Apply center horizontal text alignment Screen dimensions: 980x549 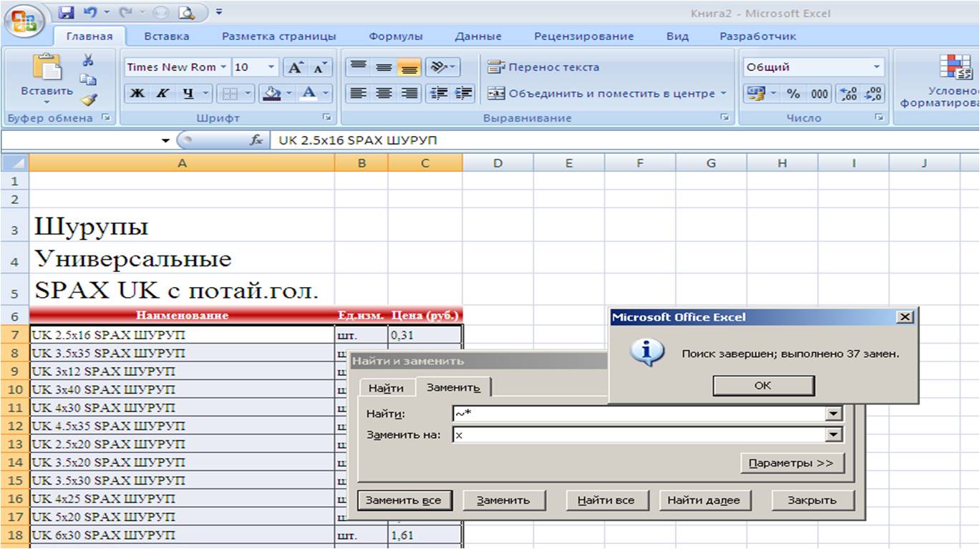coord(384,93)
